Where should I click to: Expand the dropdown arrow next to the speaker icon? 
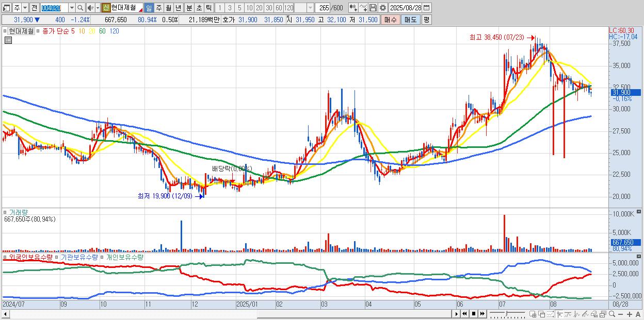(x=98, y=8)
